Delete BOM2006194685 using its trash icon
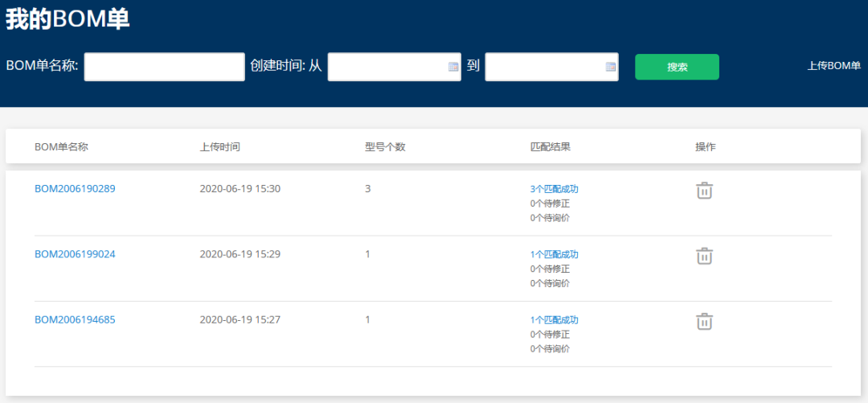Viewport: 868px width, 403px height. click(704, 321)
